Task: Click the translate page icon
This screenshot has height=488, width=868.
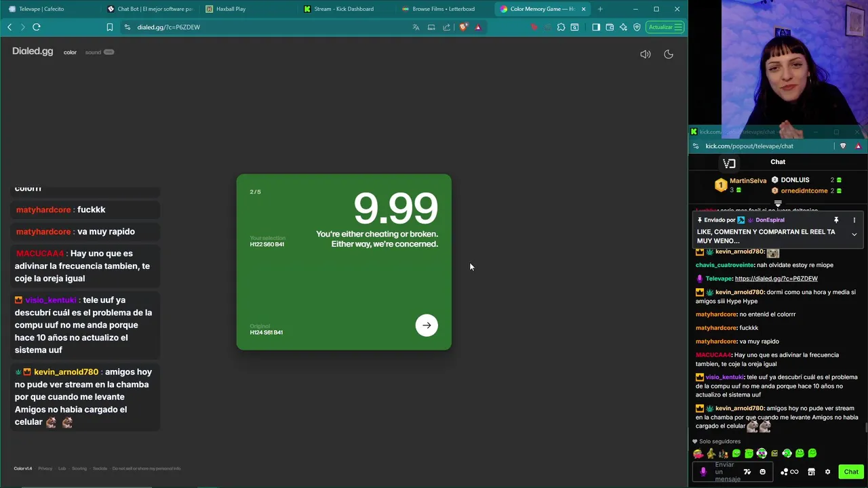Action: tap(416, 27)
